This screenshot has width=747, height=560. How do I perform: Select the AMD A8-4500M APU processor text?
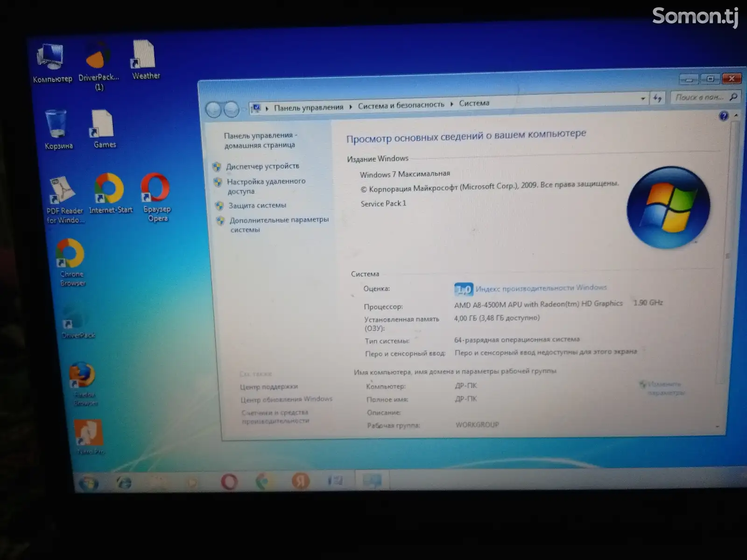click(538, 304)
